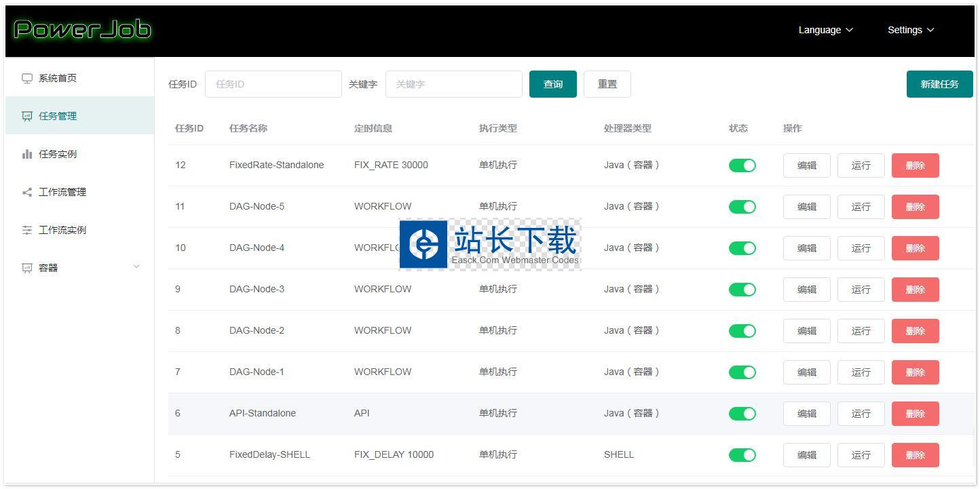Delete the FixedDelay-SHELL job
The height and width of the screenshot is (489, 980).
[x=915, y=455]
